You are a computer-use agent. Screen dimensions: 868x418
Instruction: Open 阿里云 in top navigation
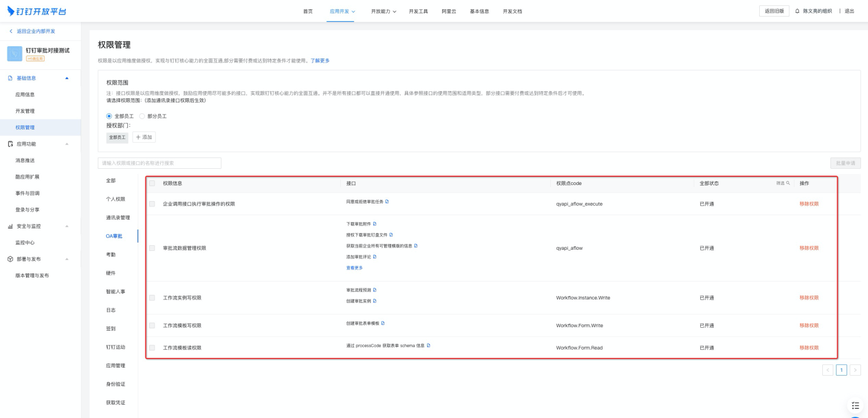(x=449, y=11)
